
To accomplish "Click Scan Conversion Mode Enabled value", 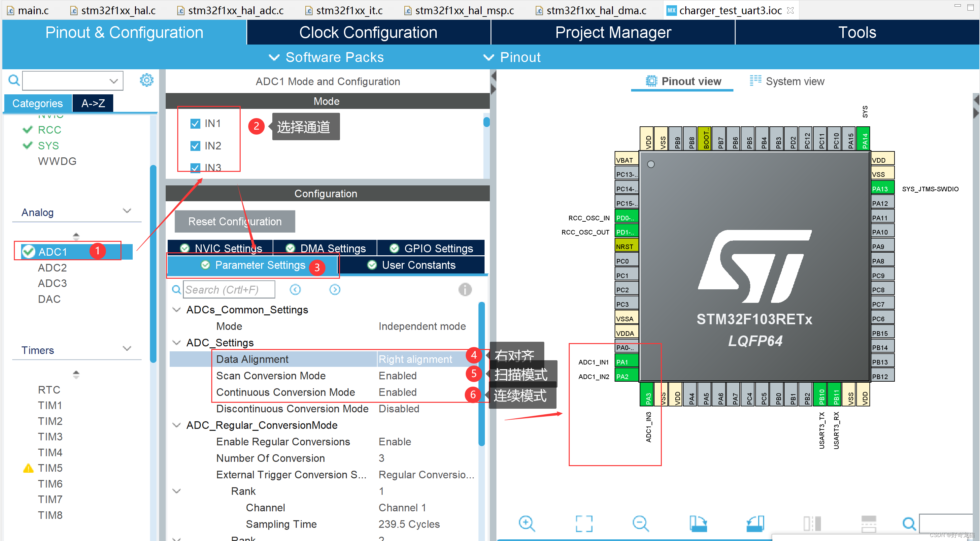I will [397, 376].
